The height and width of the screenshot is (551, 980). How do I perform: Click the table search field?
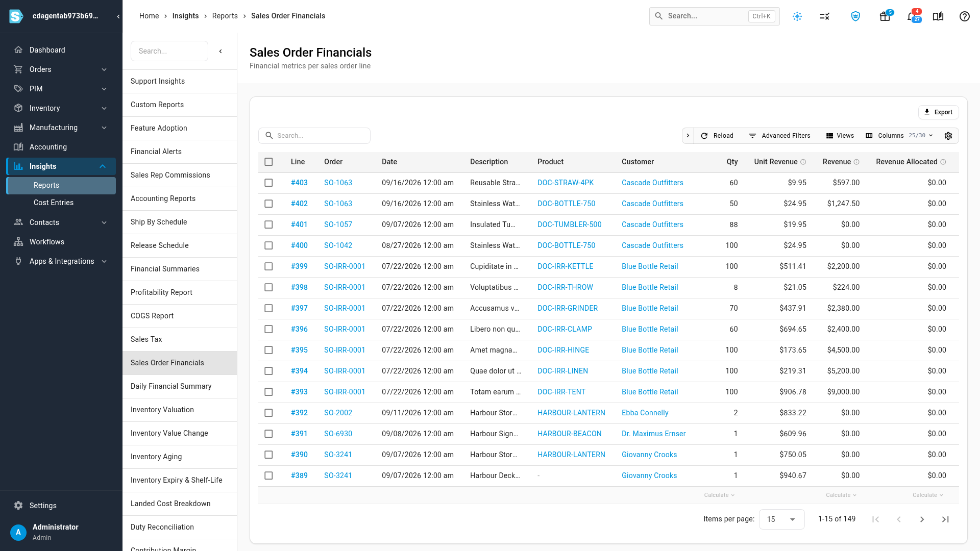pyautogui.click(x=314, y=136)
